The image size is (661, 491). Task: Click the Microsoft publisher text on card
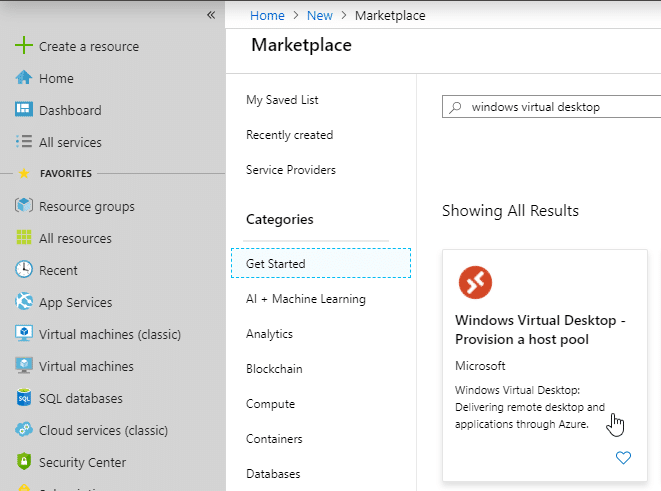tap(480, 365)
